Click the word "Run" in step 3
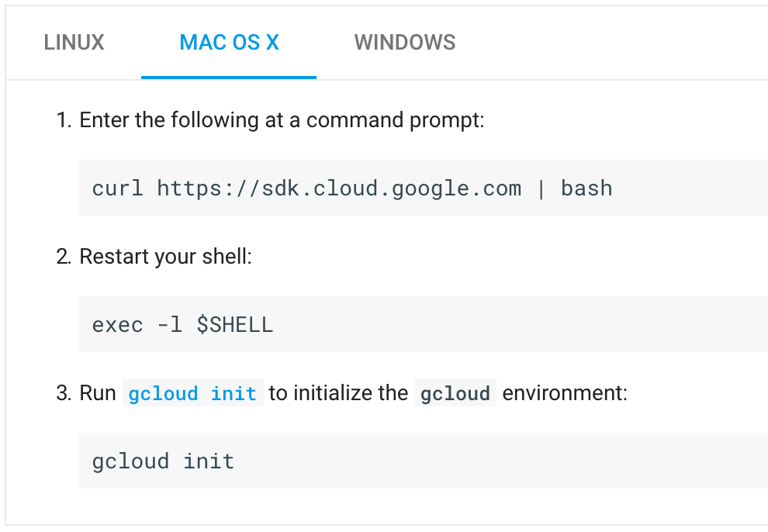This screenshot has width=768, height=532. point(98,393)
